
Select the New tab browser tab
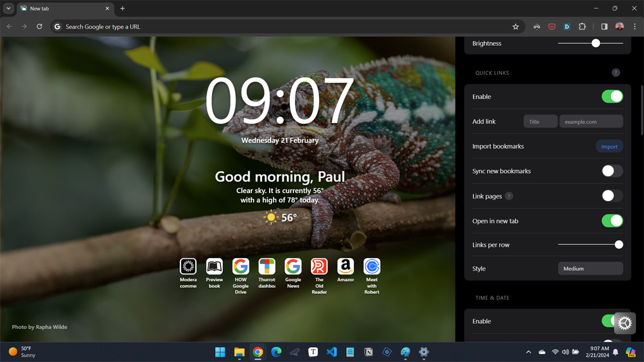(60, 8)
